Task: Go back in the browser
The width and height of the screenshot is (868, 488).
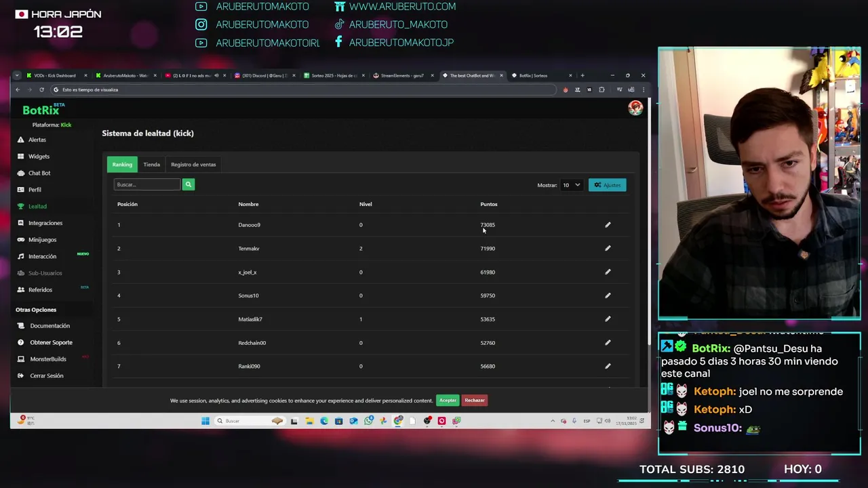Action: tap(18, 89)
